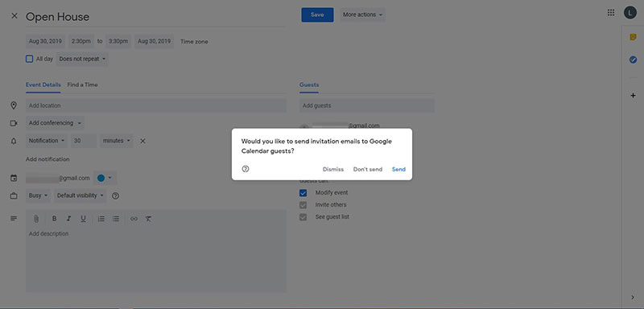Insert numbered list in description
Viewport: 644px width, 309px height.
[101, 219]
